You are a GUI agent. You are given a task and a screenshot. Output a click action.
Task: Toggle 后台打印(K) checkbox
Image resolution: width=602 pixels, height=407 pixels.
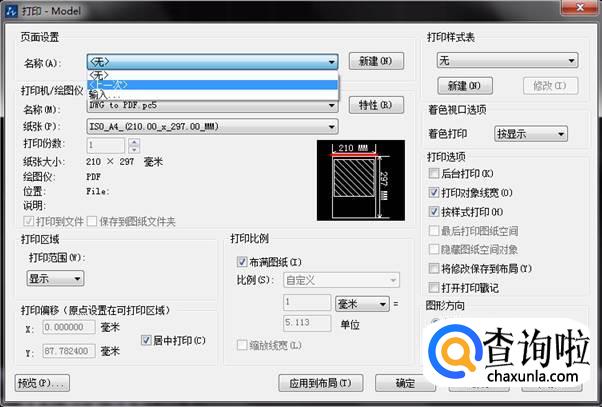point(434,173)
